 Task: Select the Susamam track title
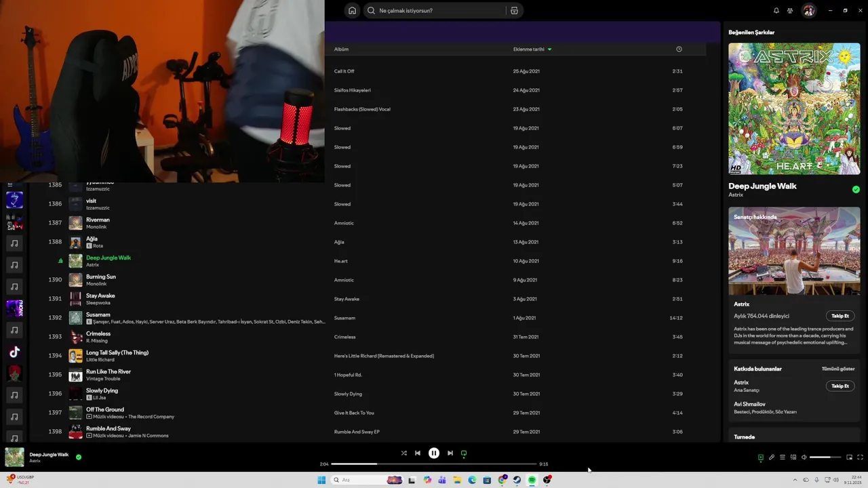[98, 314]
